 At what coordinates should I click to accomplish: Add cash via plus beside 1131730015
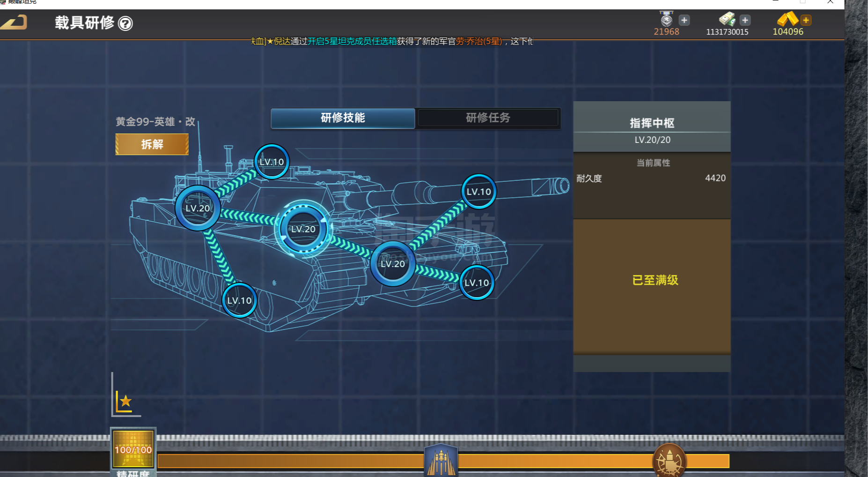(x=745, y=20)
